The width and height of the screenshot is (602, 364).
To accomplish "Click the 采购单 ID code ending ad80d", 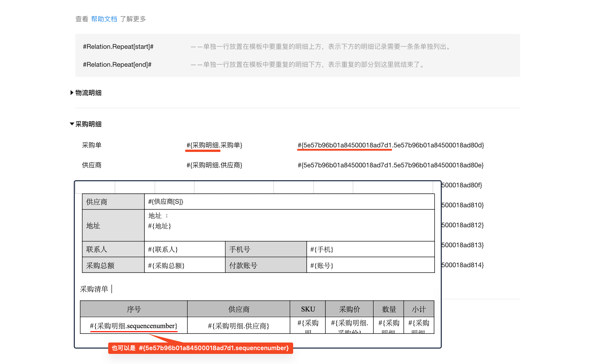I will click(x=390, y=145).
